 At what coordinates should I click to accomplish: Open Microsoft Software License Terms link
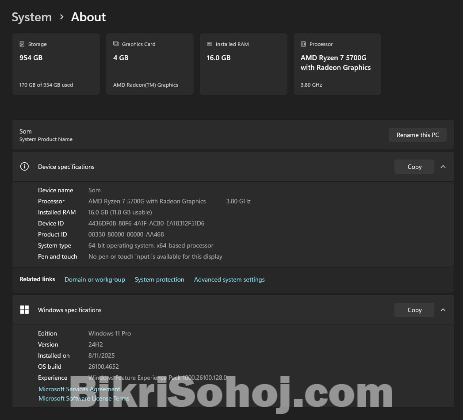(84, 398)
